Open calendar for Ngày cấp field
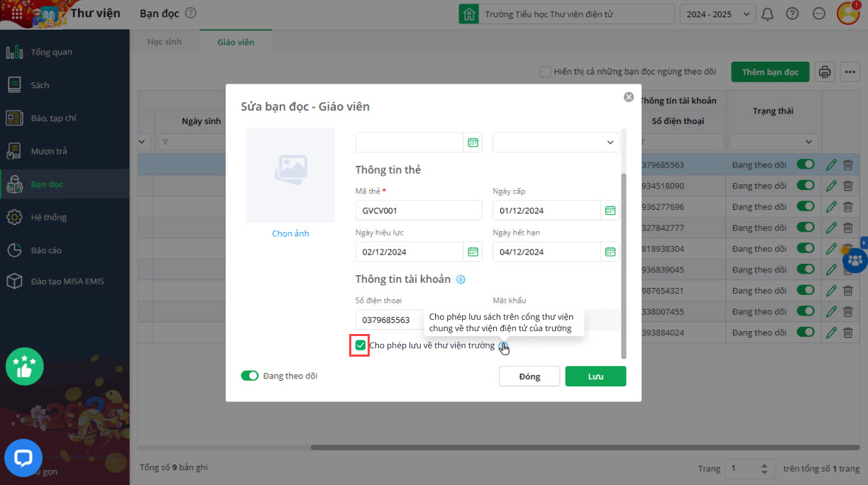The height and width of the screenshot is (485, 868). click(610, 211)
